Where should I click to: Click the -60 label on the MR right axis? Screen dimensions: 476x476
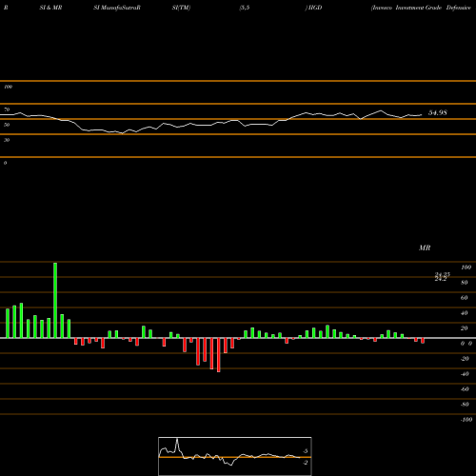tap(465, 388)
